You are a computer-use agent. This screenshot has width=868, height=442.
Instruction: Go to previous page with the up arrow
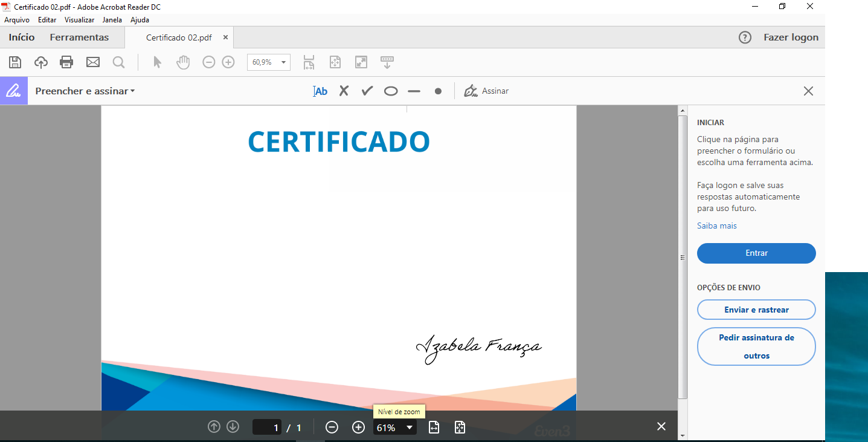(x=214, y=427)
